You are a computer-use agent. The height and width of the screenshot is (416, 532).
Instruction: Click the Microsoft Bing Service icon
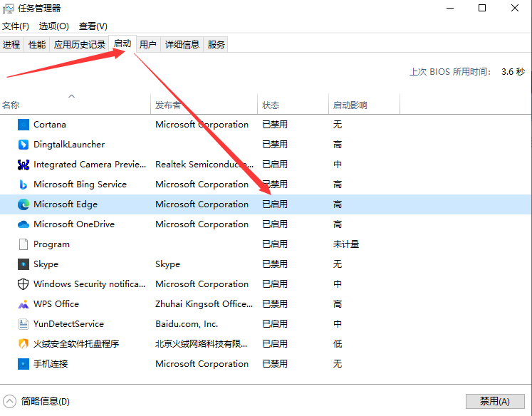(x=24, y=184)
